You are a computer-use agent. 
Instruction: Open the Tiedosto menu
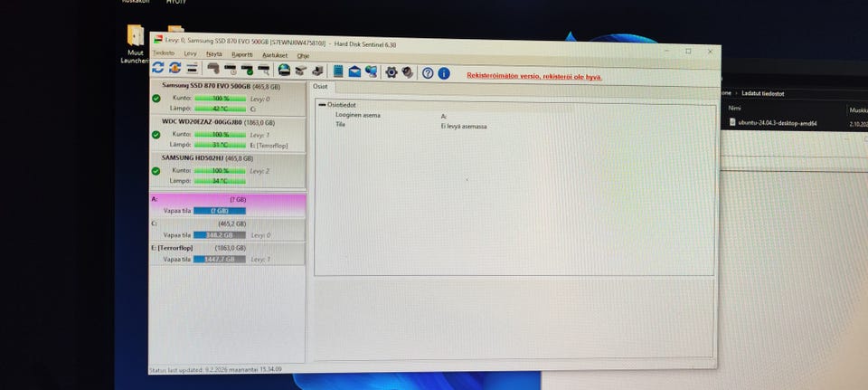tap(164, 53)
